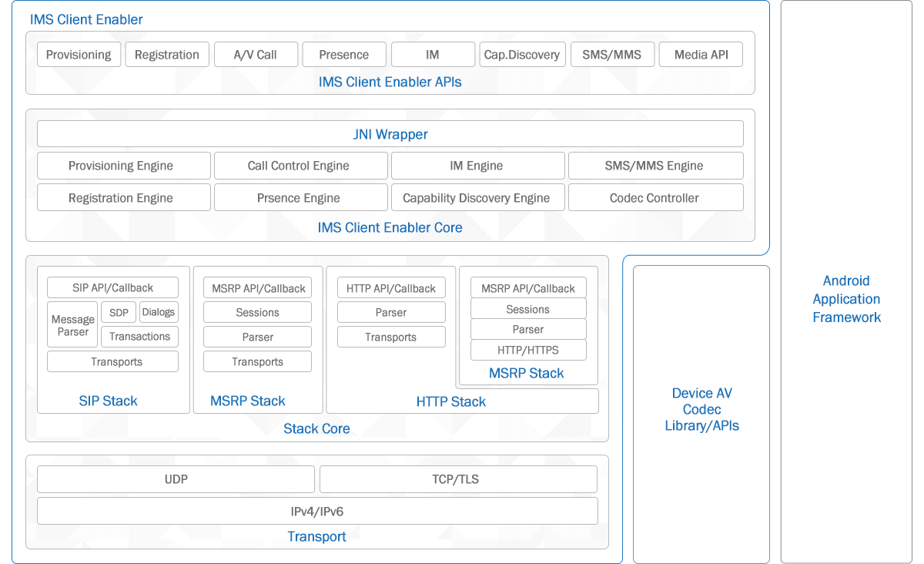Click the Transport layer label

[317, 536]
